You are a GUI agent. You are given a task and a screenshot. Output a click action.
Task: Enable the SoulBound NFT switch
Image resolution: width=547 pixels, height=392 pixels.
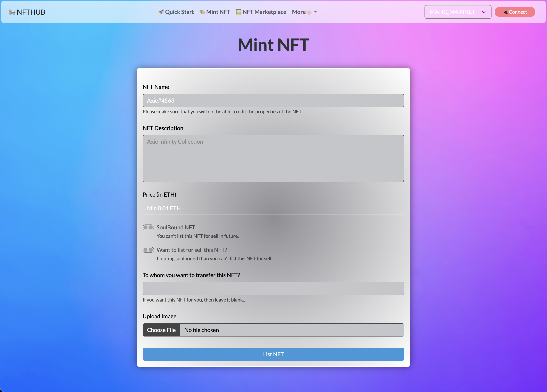(148, 227)
